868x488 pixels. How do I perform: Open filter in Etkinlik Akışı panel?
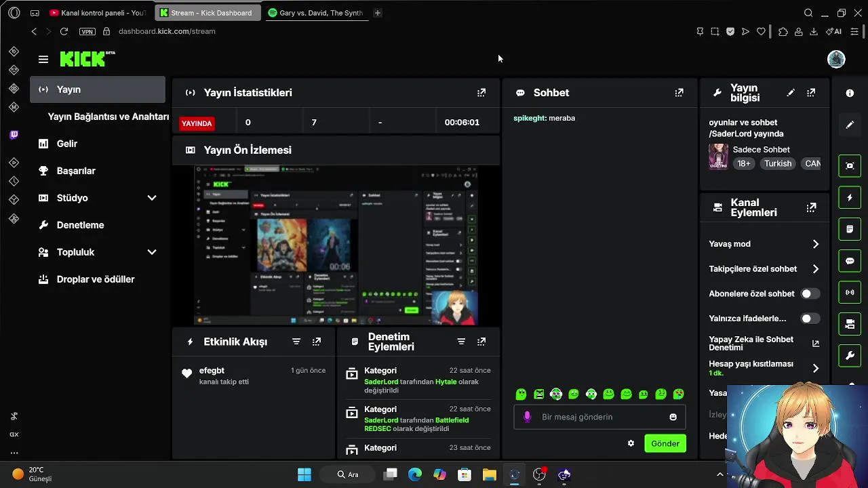(x=296, y=342)
